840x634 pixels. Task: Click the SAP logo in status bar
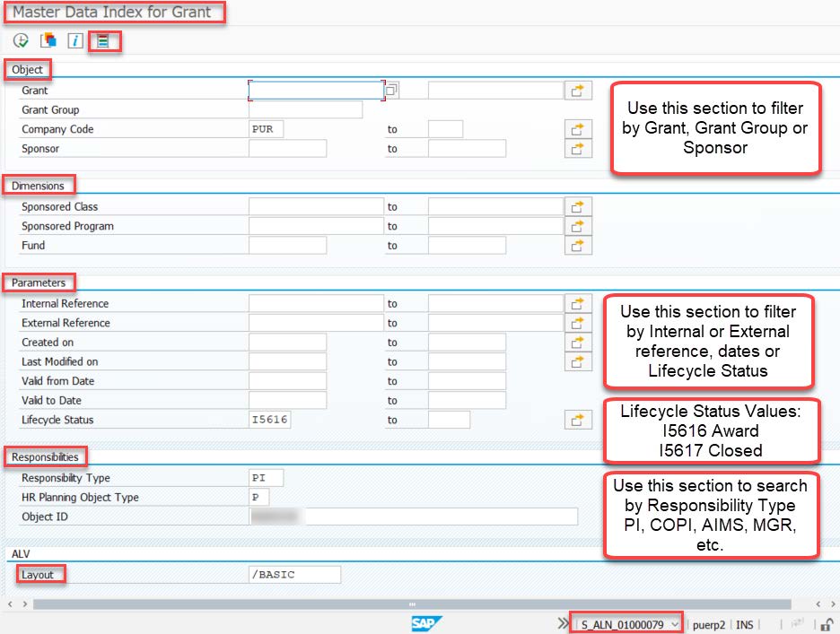click(426, 623)
